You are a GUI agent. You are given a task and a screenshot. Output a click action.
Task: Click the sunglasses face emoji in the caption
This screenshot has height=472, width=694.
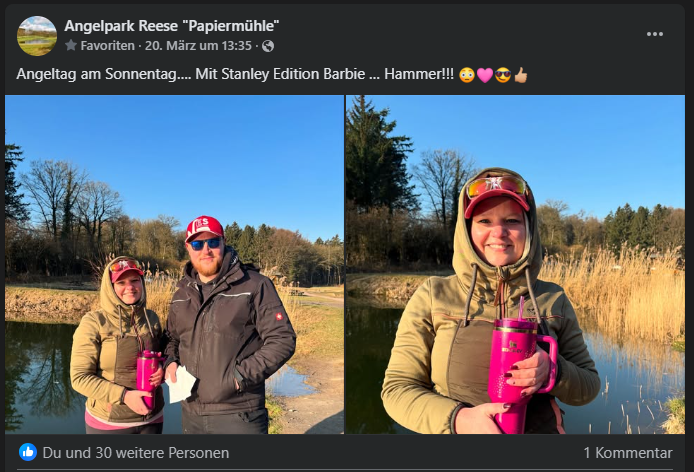coord(503,75)
